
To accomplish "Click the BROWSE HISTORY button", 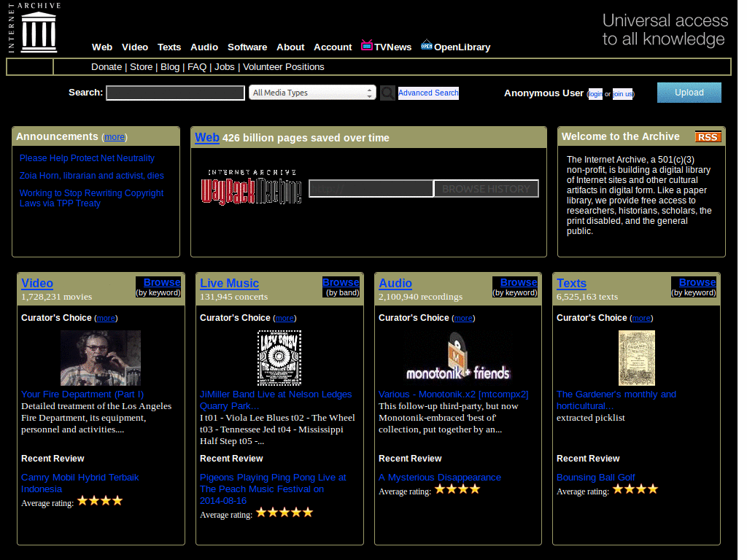I will point(486,189).
